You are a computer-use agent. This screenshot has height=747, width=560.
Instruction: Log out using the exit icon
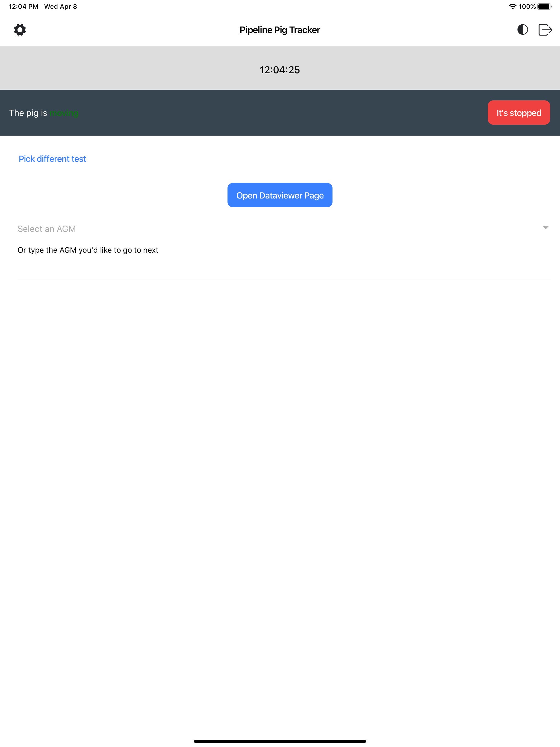[x=545, y=30]
